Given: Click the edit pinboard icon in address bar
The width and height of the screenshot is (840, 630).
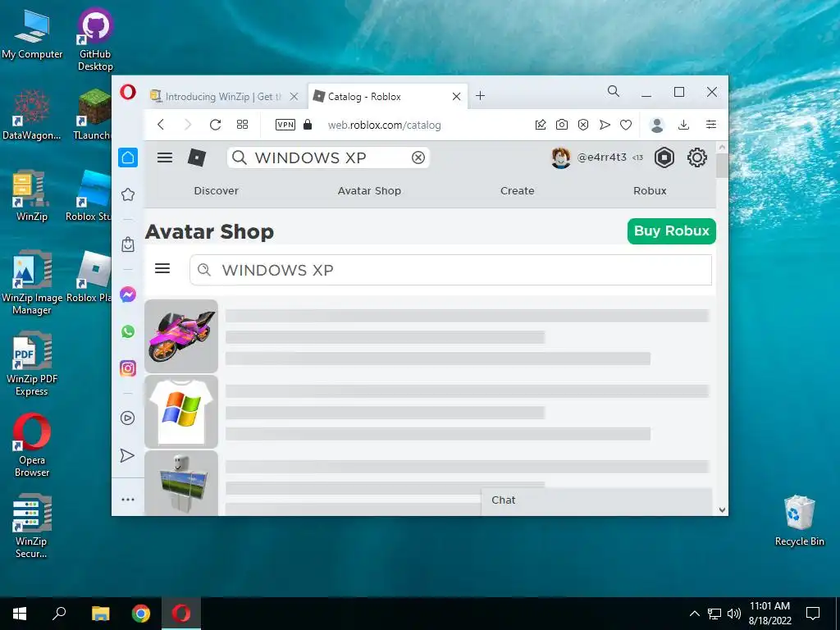Looking at the screenshot, I should 541,125.
